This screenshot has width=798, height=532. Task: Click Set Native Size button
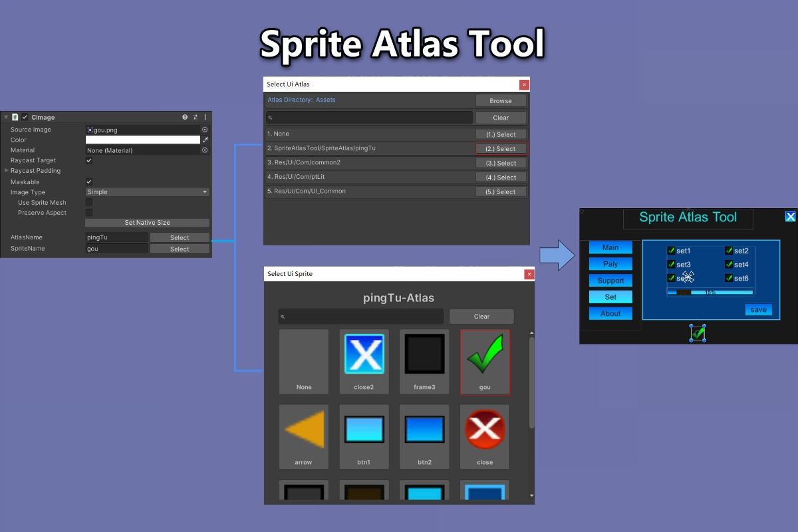click(148, 223)
